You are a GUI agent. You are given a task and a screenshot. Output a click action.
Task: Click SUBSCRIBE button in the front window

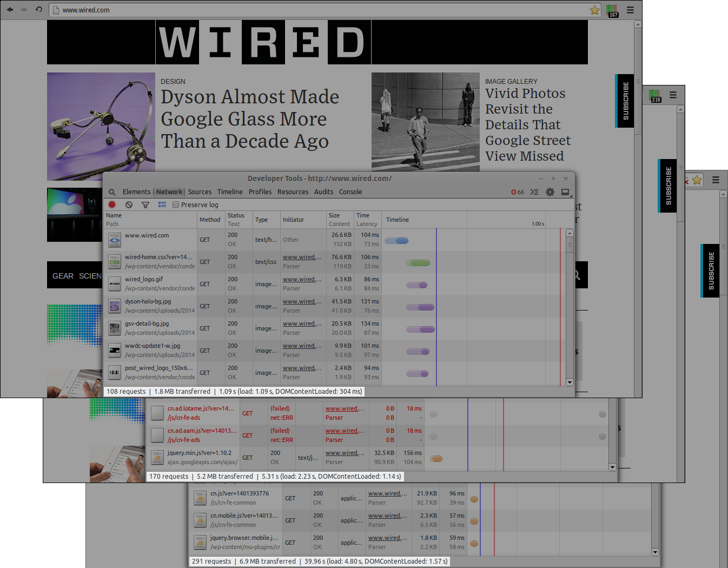[x=625, y=101]
